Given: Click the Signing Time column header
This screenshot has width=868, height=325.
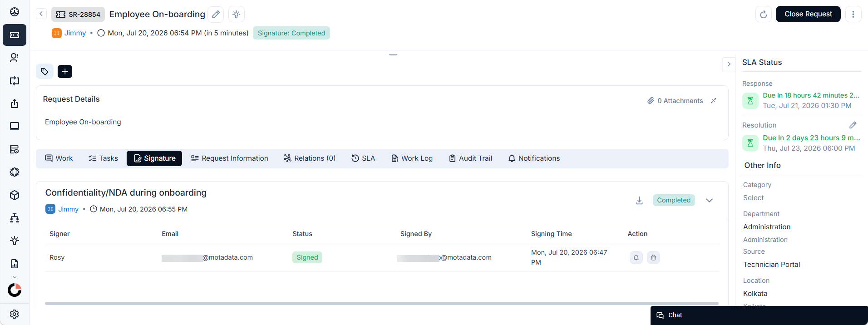Looking at the screenshot, I should click(x=552, y=234).
